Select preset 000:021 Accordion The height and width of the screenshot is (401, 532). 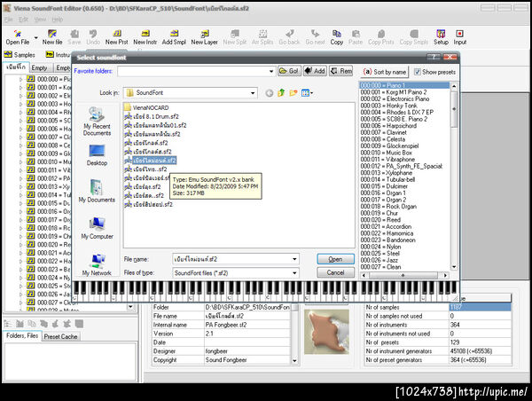[386, 226]
